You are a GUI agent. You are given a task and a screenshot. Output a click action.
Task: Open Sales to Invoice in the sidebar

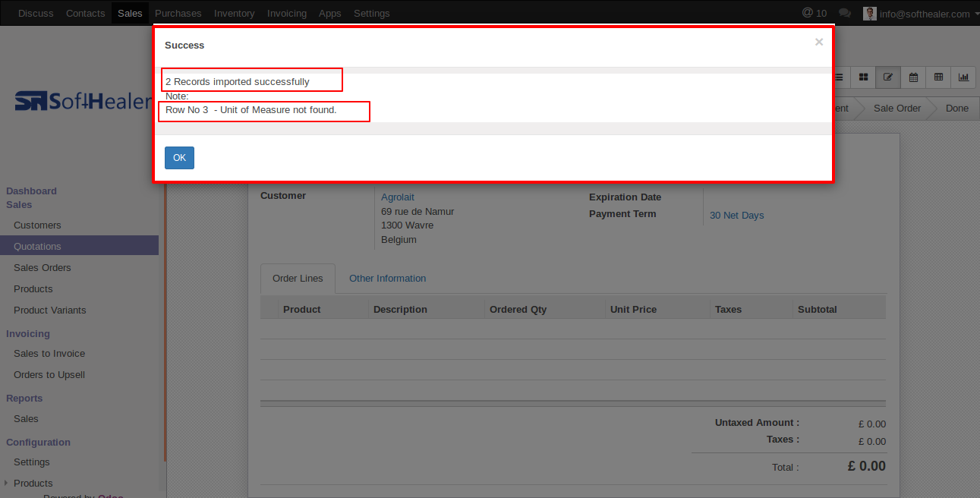pos(49,353)
